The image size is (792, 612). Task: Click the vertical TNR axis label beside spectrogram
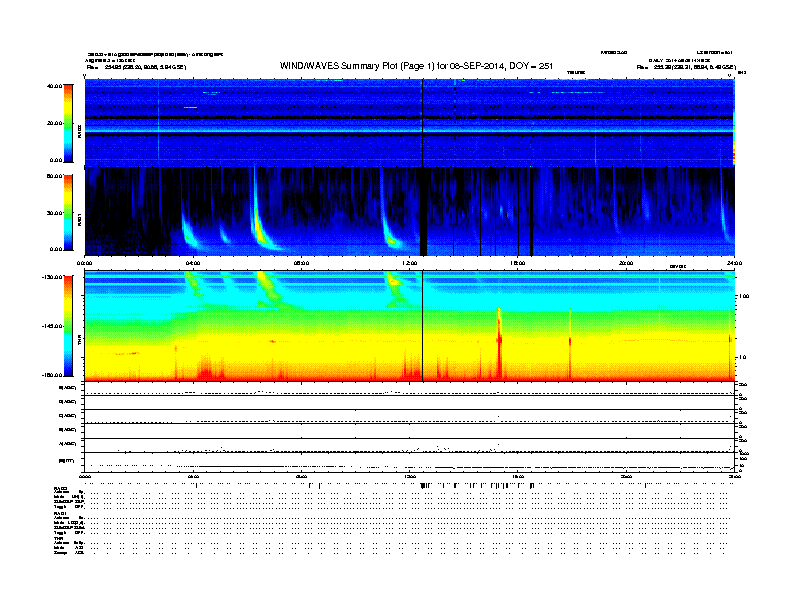pyautogui.click(x=79, y=341)
